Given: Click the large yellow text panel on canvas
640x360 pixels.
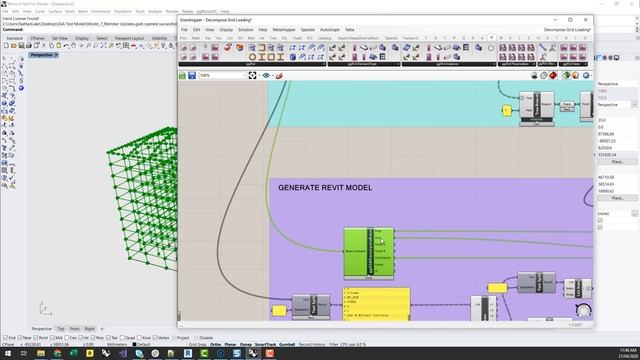Looking at the screenshot, I should coord(376,304).
